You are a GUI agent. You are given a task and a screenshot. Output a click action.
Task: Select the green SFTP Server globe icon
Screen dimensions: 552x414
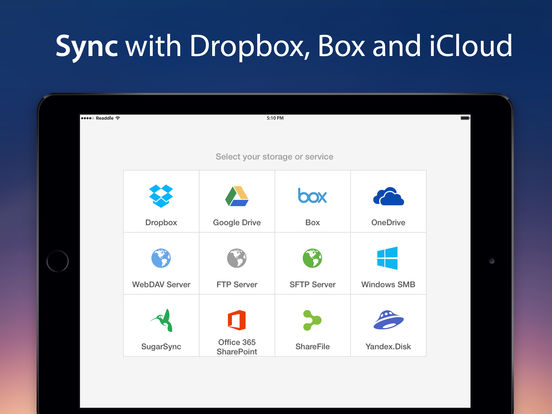(312, 258)
